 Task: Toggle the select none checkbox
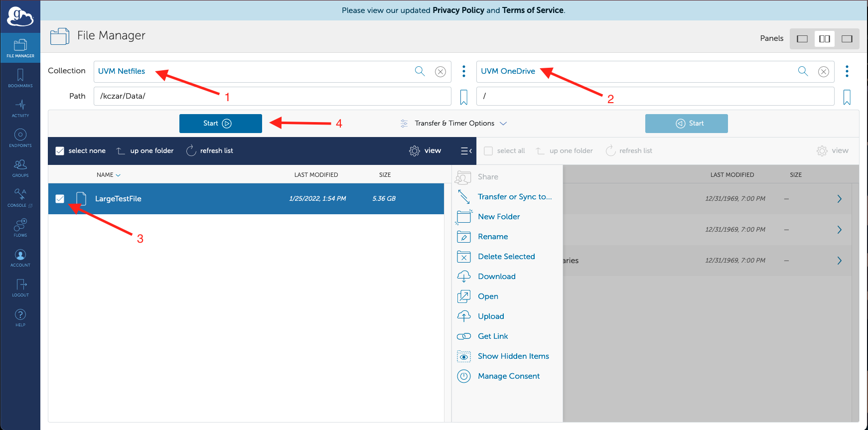point(60,151)
